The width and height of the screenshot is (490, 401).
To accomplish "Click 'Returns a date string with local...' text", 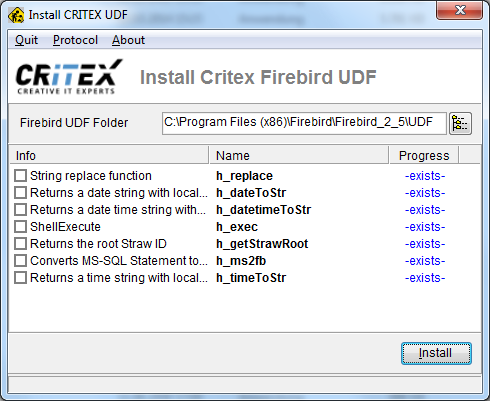I will click(119, 193).
